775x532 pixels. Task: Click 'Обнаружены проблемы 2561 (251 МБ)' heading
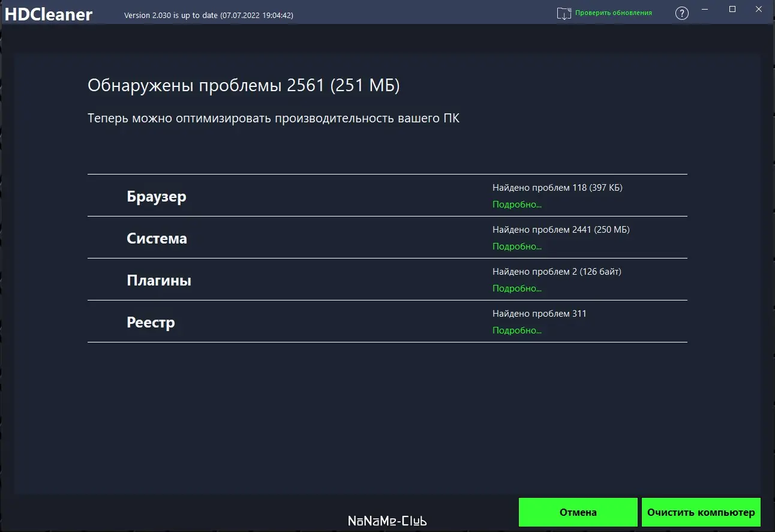tap(244, 86)
